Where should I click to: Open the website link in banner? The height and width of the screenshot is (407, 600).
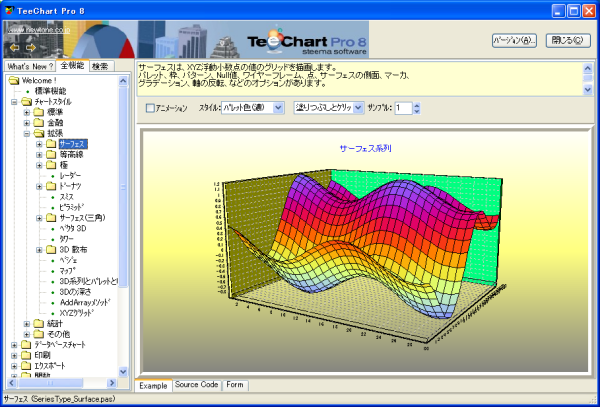click(39, 30)
